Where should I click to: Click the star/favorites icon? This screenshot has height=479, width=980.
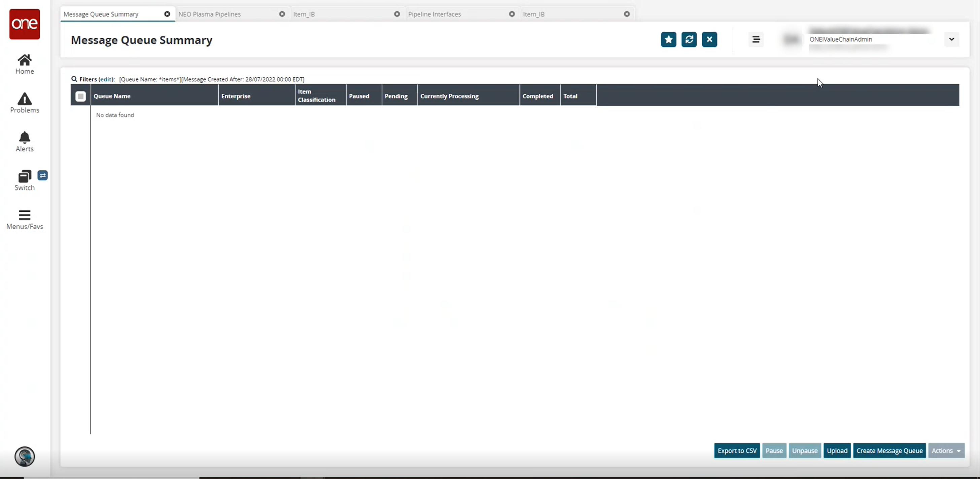tap(669, 39)
